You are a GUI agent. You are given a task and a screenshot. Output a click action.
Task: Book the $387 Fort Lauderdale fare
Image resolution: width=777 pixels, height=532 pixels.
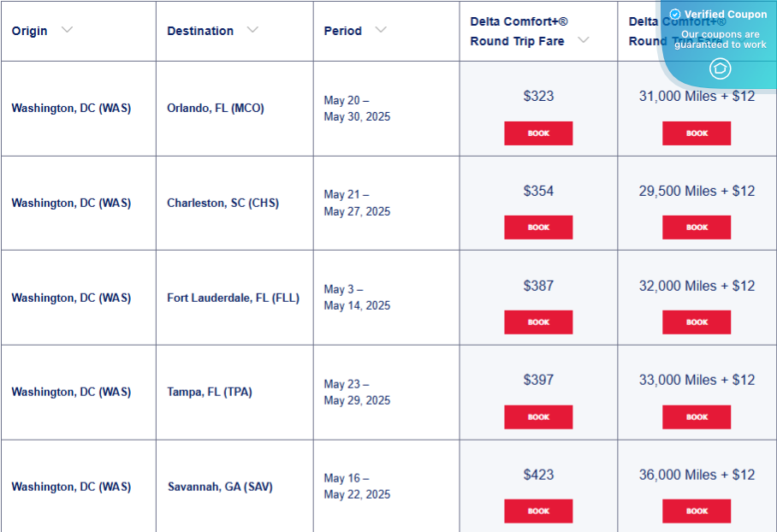click(x=538, y=322)
